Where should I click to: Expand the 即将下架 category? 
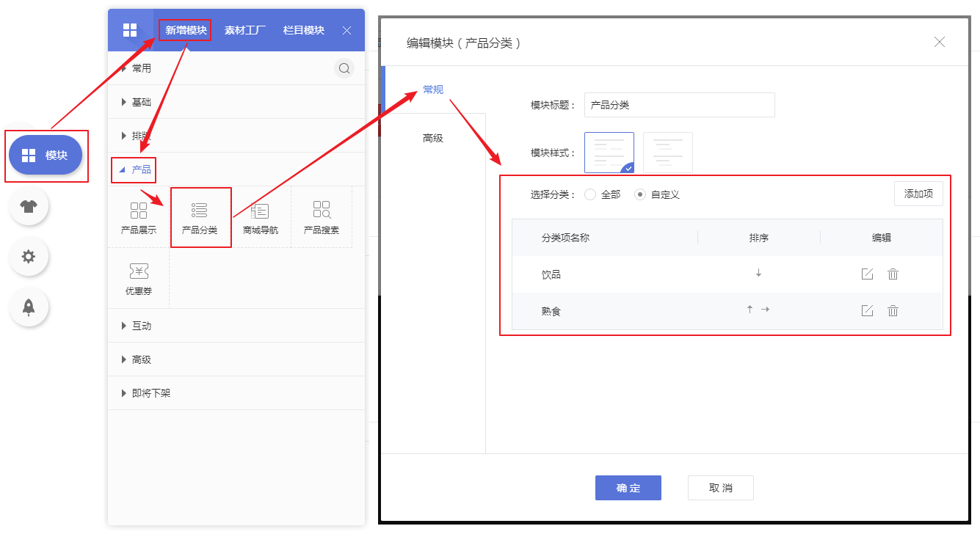(236, 393)
